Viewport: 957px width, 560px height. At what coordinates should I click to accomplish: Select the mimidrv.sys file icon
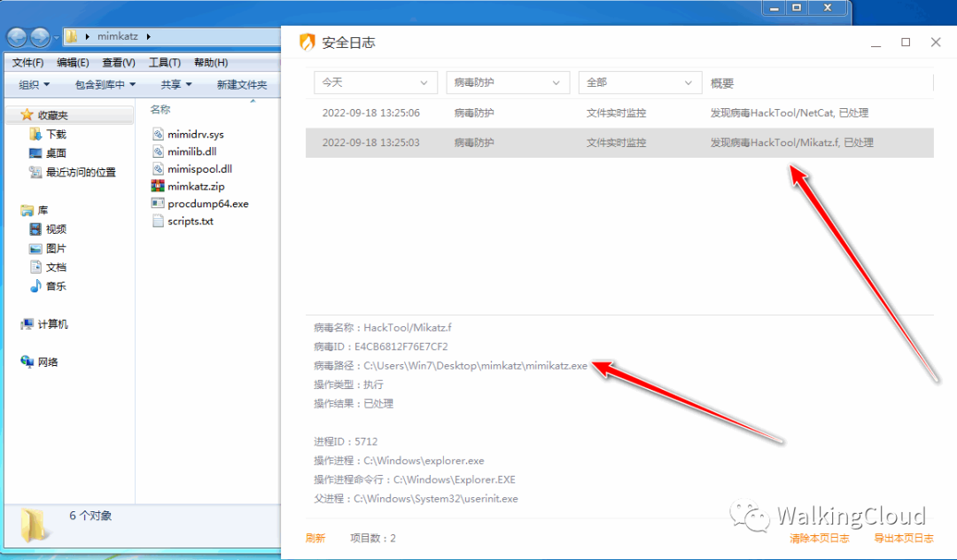(158, 134)
